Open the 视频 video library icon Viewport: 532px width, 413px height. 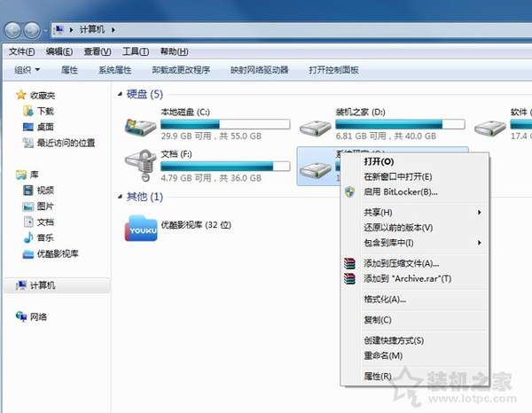point(27,191)
